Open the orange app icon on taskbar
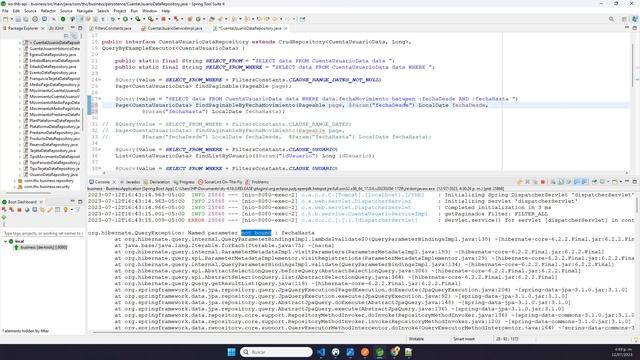The width and height of the screenshot is (640, 360). pyautogui.click(x=365, y=352)
